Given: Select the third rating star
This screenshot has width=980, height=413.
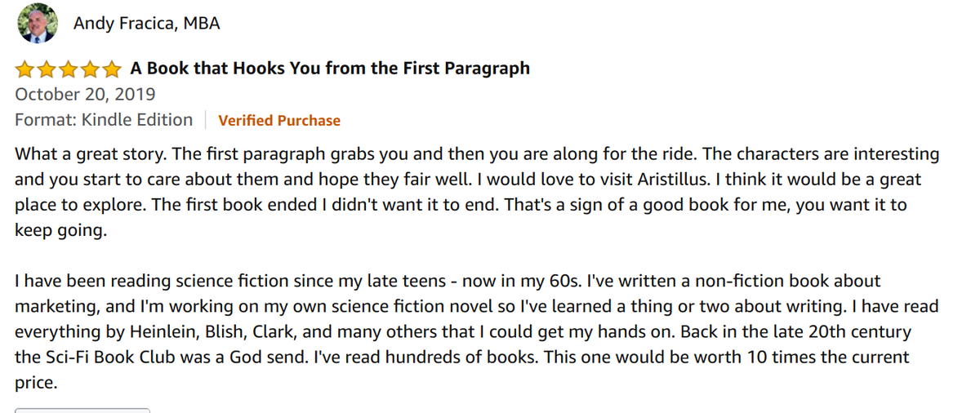Looking at the screenshot, I should [x=68, y=69].
